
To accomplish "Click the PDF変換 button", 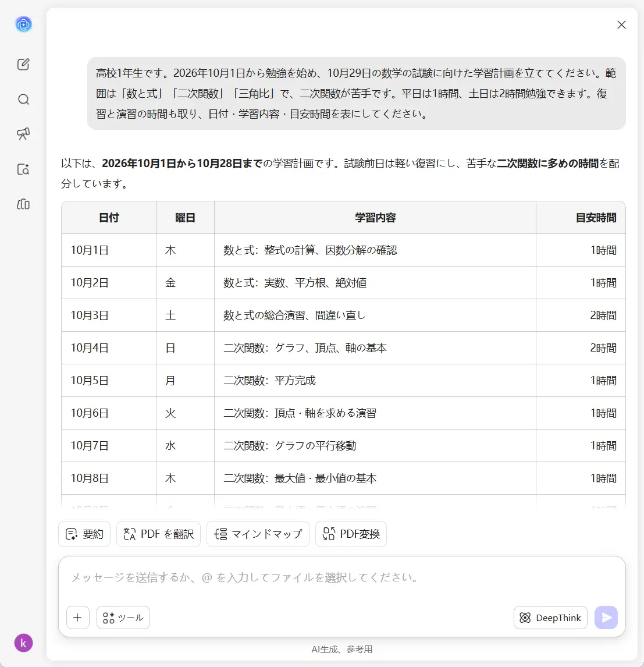I will (351, 534).
